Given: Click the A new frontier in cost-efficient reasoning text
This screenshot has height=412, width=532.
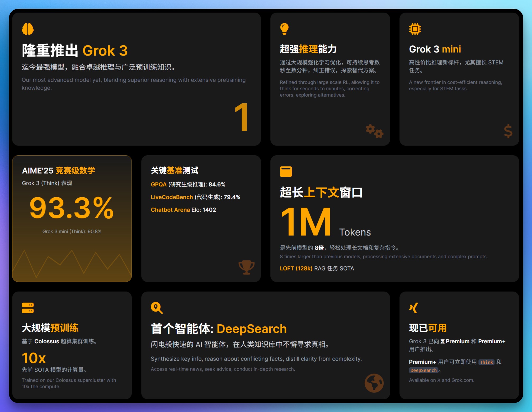Looking at the screenshot, I should [x=455, y=85].
